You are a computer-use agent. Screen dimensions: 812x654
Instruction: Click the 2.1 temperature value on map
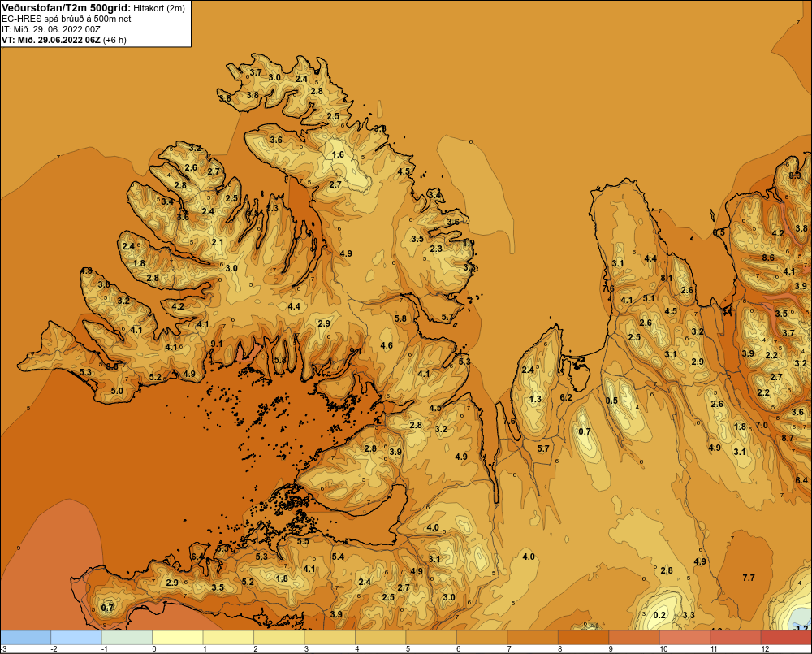click(x=217, y=242)
